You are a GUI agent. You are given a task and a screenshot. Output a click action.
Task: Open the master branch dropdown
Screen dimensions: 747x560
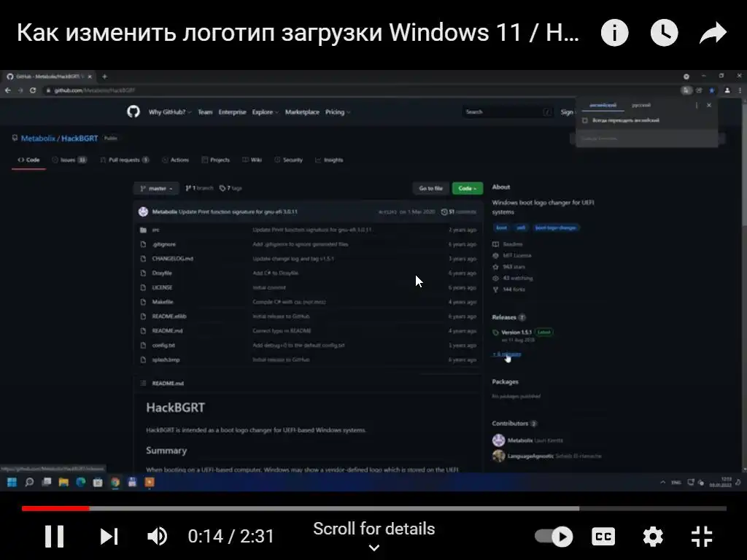pos(156,189)
